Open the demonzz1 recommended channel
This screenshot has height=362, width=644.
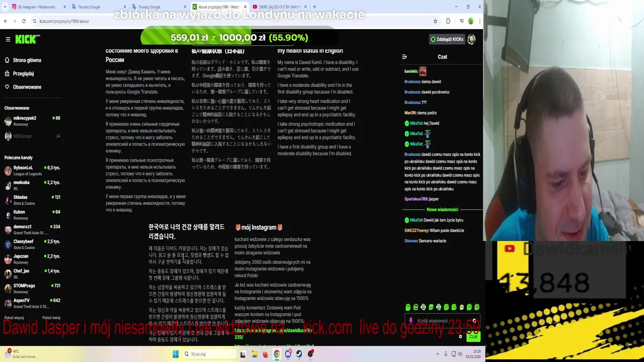click(32, 229)
